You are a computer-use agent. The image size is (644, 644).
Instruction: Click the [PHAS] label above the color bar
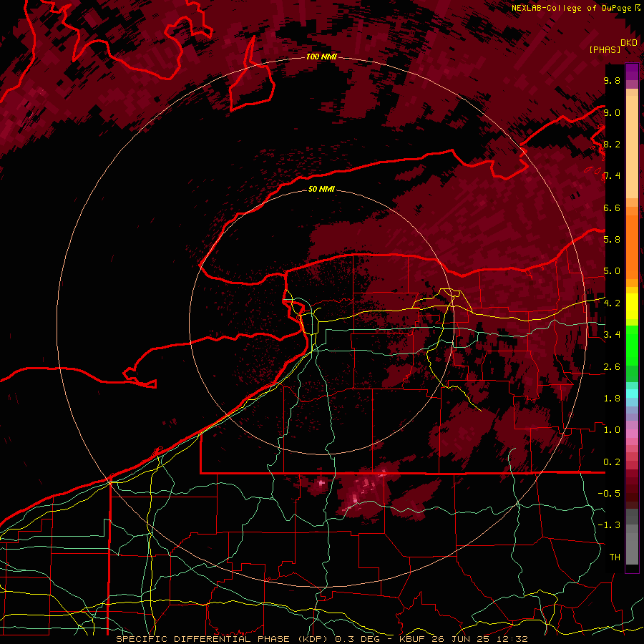pyautogui.click(x=605, y=49)
